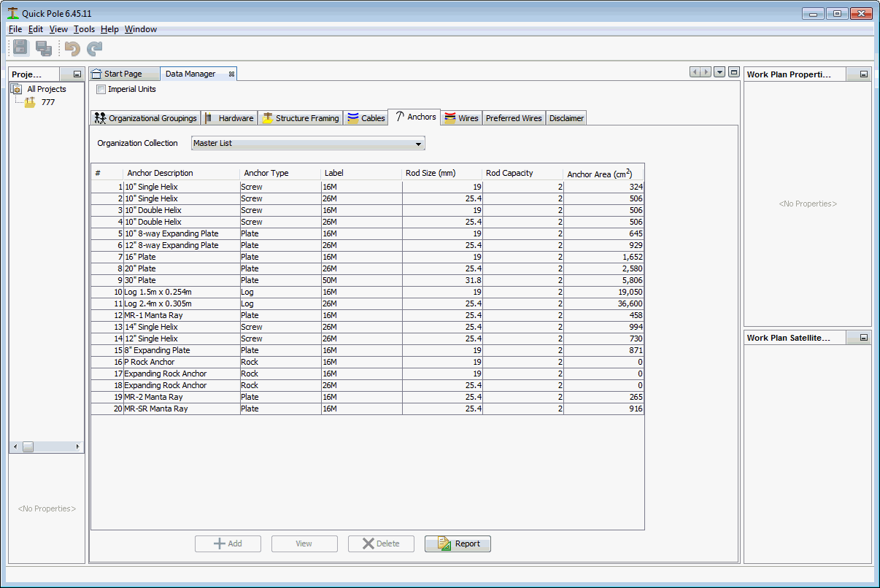Viewport: 880px width, 588px height.
Task: Close the Data Manager tab
Action: [231, 74]
